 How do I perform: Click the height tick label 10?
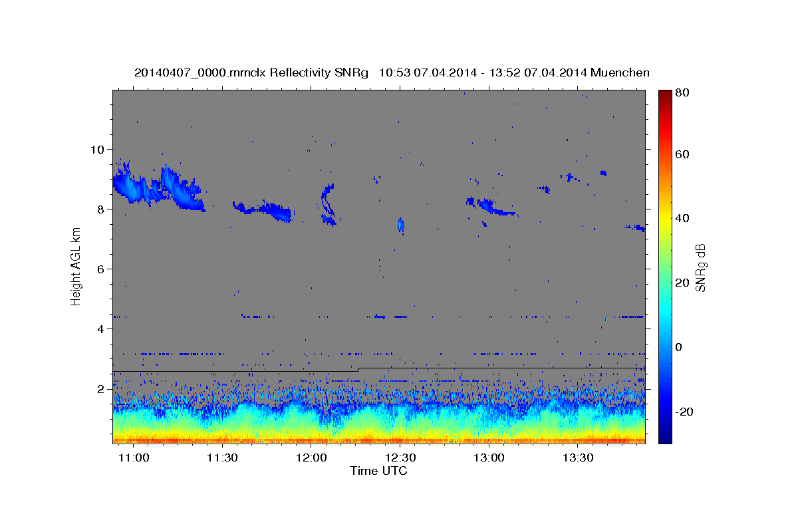coord(98,149)
